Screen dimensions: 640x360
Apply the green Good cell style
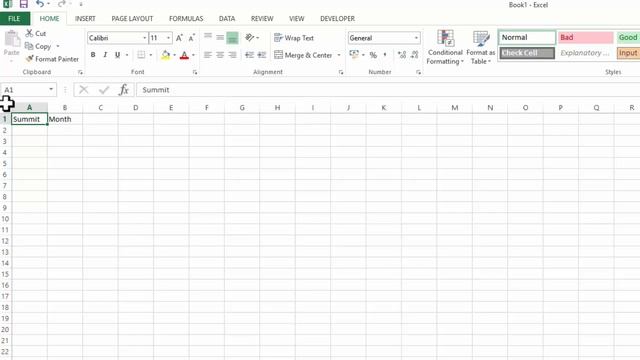628,38
